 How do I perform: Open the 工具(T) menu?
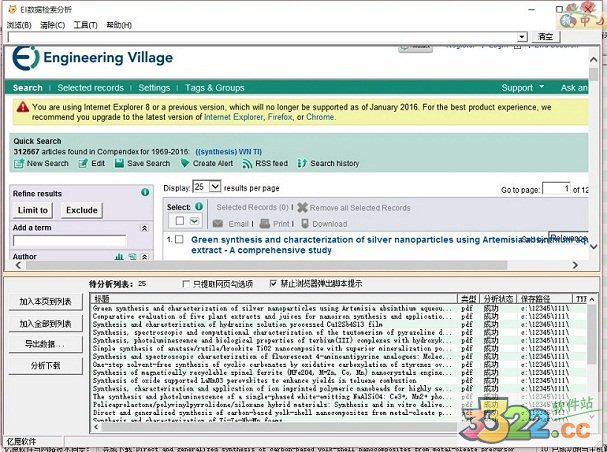[86, 25]
